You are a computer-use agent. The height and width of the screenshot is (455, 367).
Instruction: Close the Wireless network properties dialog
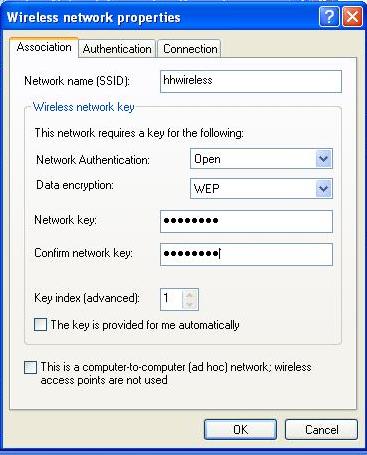click(352, 17)
